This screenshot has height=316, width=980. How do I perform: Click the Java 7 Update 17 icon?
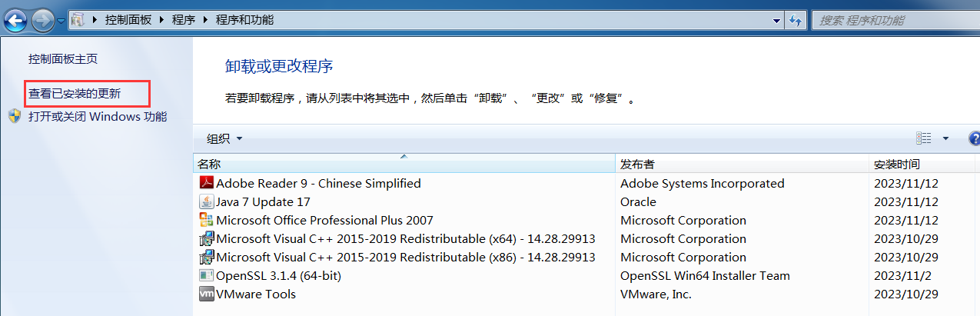click(206, 201)
